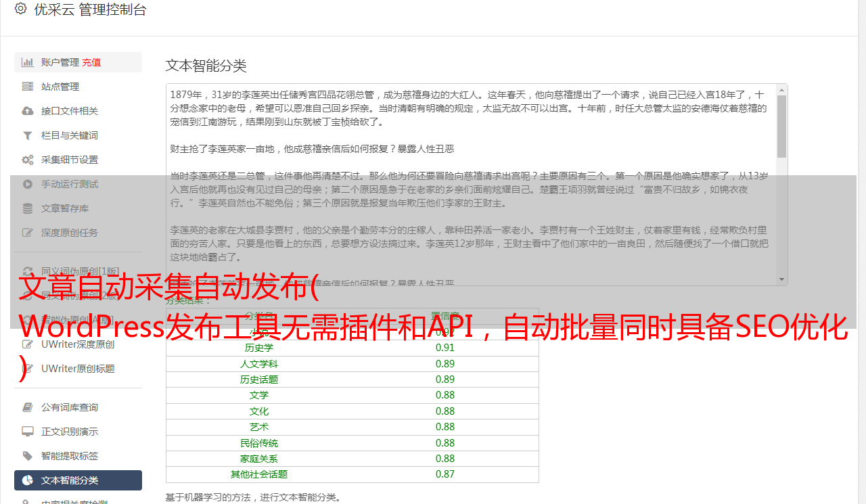
Task: Click the play icon for 手动运行测试
Action: pos(27,184)
